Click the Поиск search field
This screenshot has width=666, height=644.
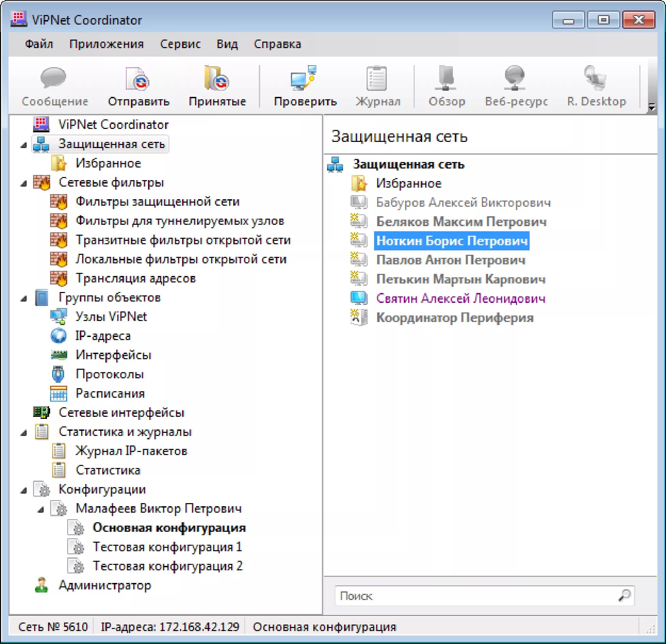click(x=485, y=596)
